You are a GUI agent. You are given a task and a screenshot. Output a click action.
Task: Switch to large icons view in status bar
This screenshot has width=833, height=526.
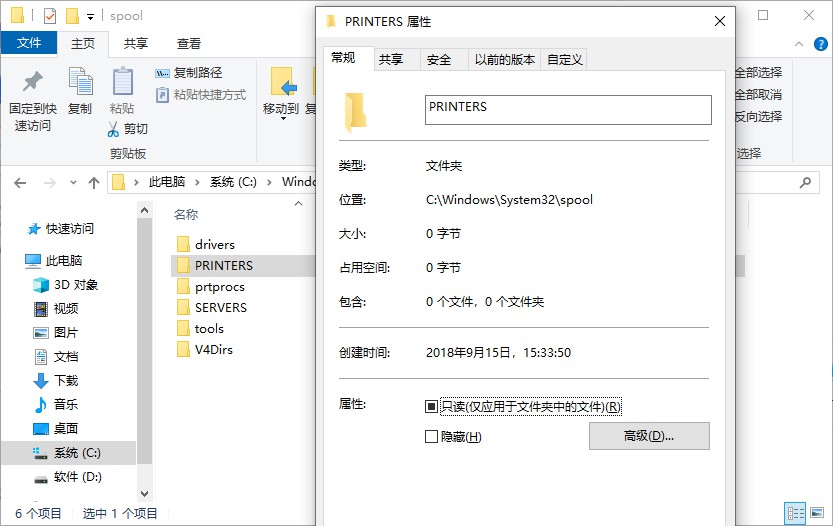click(x=817, y=513)
